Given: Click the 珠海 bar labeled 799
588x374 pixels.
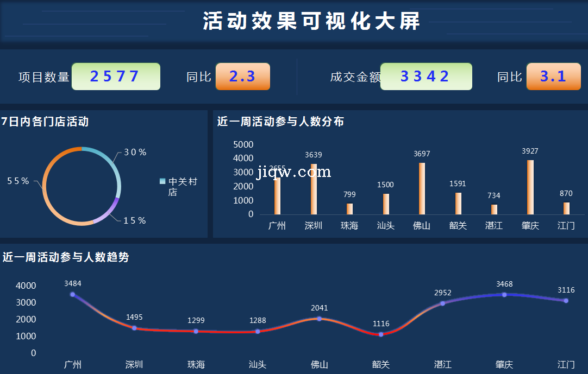Looking at the screenshot, I should pos(349,209).
